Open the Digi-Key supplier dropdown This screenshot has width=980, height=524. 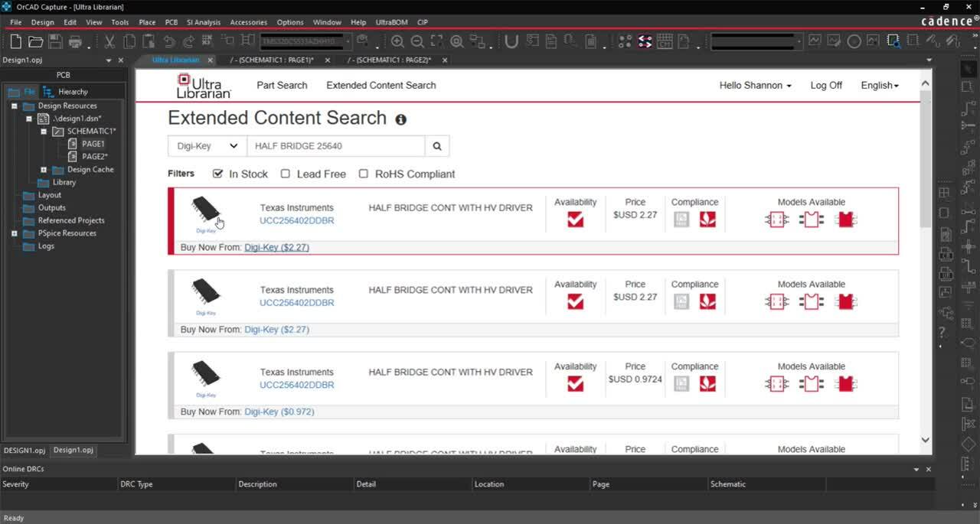coord(206,145)
